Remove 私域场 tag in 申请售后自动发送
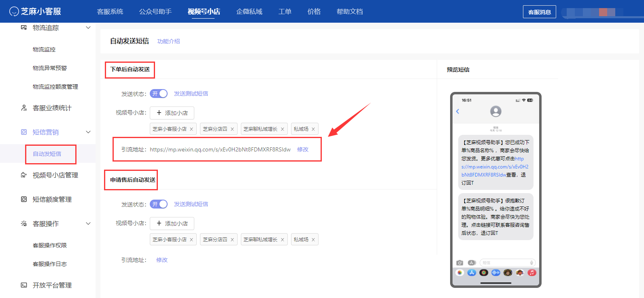The image size is (644, 298). pyautogui.click(x=313, y=240)
